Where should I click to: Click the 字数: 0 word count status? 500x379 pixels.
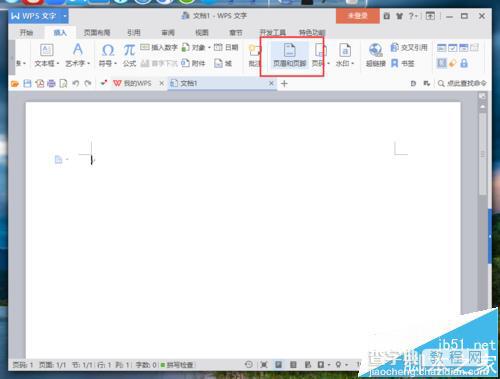coord(146,365)
